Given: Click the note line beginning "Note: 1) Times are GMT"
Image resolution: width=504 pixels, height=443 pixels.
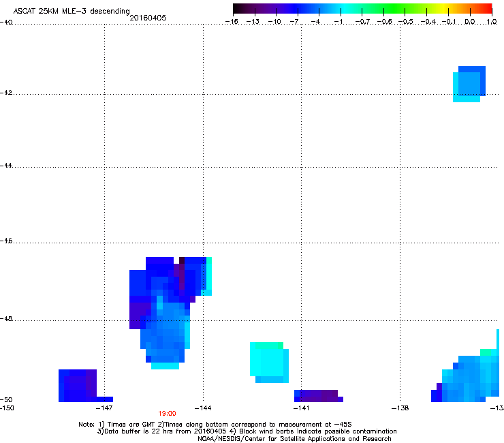Looking at the screenshot, I should (x=215, y=425).
